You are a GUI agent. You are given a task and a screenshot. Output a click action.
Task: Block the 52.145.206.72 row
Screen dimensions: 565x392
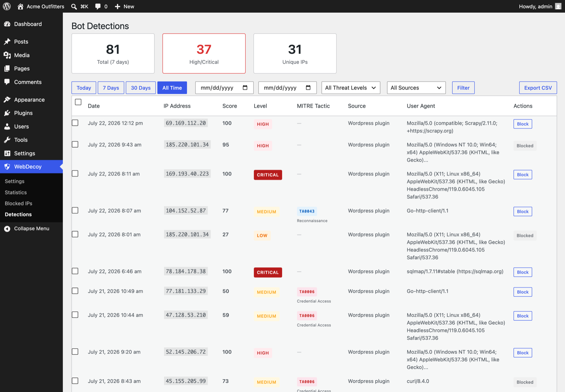pos(523,353)
